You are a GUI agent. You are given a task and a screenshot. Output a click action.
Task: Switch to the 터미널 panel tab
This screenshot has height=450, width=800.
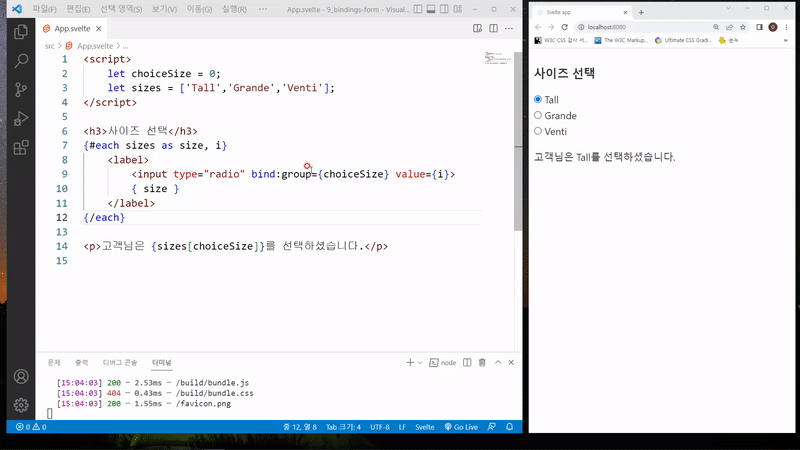[x=162, y=362]
